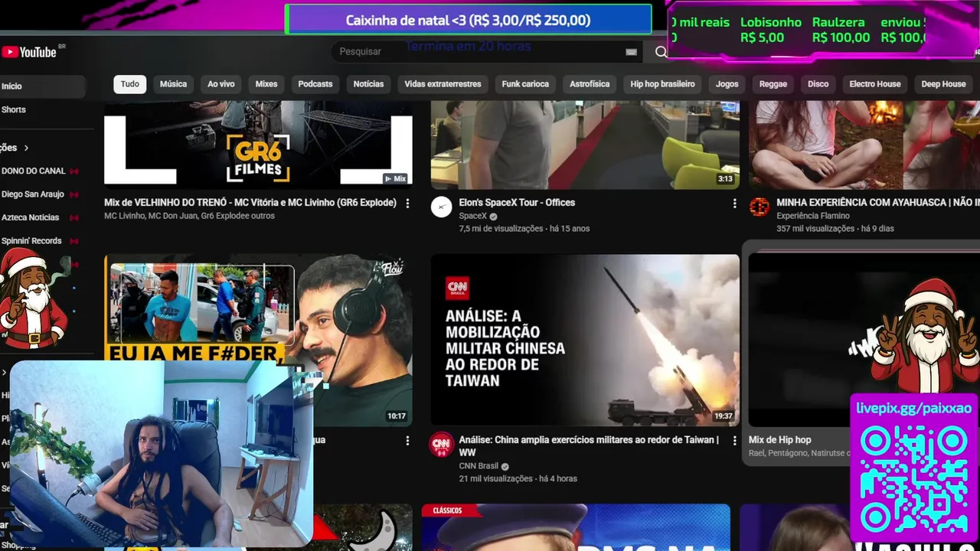Play the Elon's SpaceX Tour thumbnail

pos(585,144)
